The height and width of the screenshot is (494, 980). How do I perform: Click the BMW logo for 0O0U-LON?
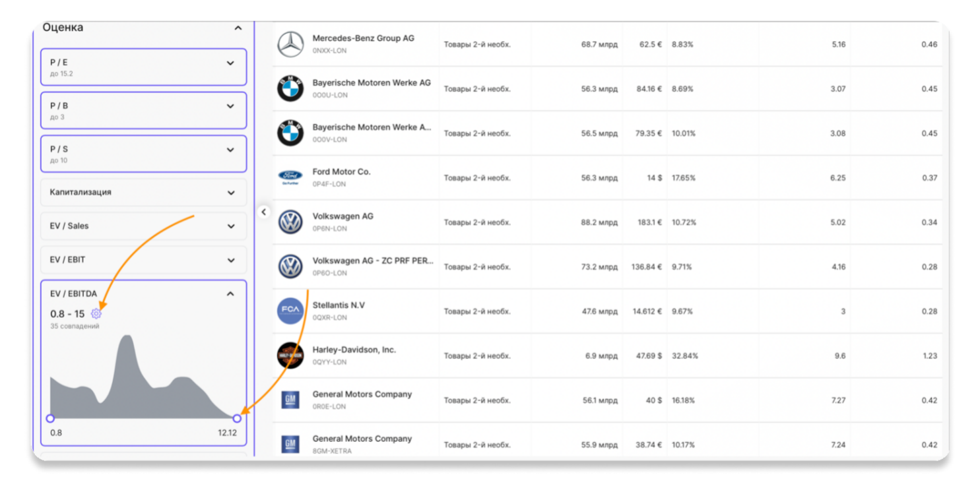pos(290,88)
